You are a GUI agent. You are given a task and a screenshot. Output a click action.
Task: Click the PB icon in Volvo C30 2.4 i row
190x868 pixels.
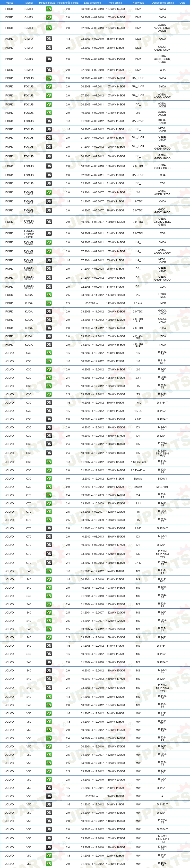point(49,378)
